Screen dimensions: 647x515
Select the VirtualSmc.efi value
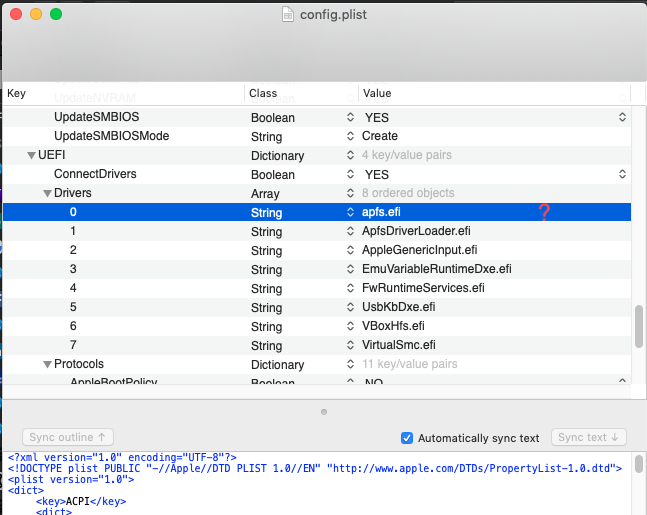(399, 345)
